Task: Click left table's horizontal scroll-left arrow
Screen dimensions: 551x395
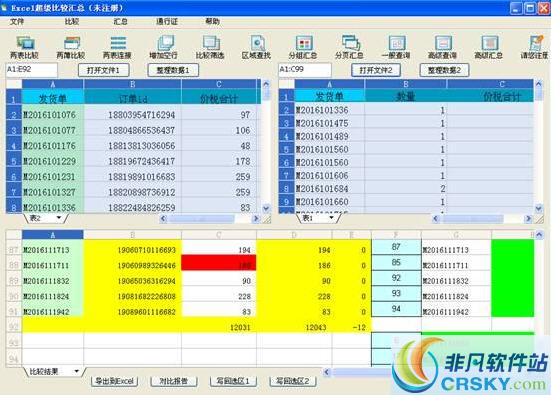Action: coord(163,219)
